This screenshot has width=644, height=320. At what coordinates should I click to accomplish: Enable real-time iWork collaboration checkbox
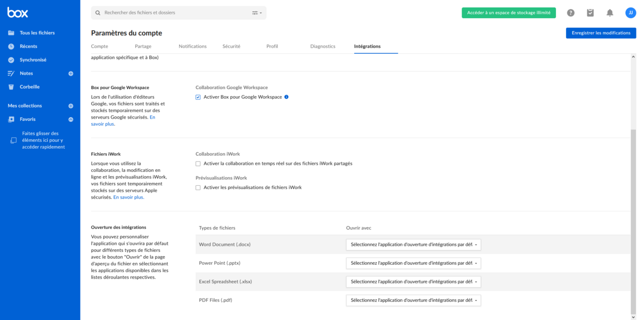198,164
